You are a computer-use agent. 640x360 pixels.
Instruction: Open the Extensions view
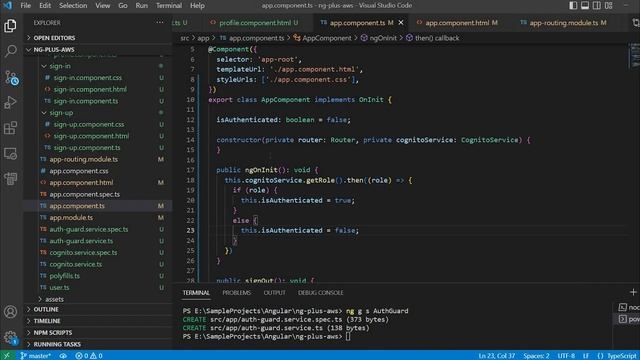pos(10,128)
